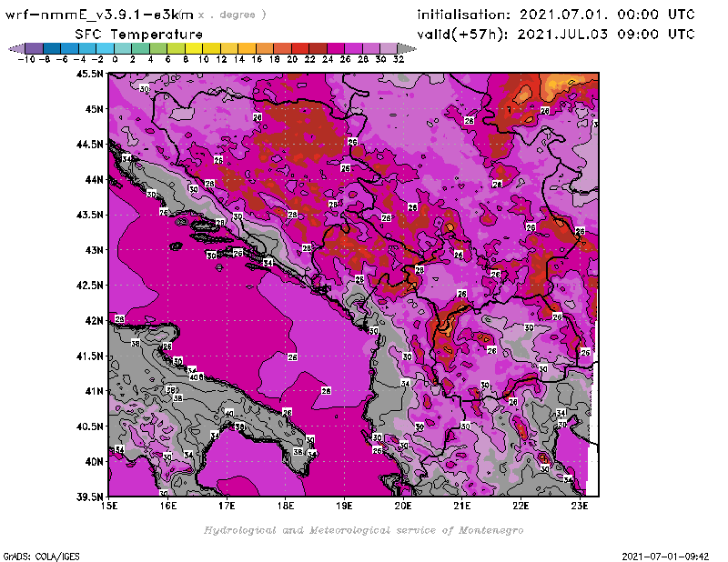Click the purple left arrow of the color bar
Viewport: 728px width, 562px height.
tap(15, 48)
